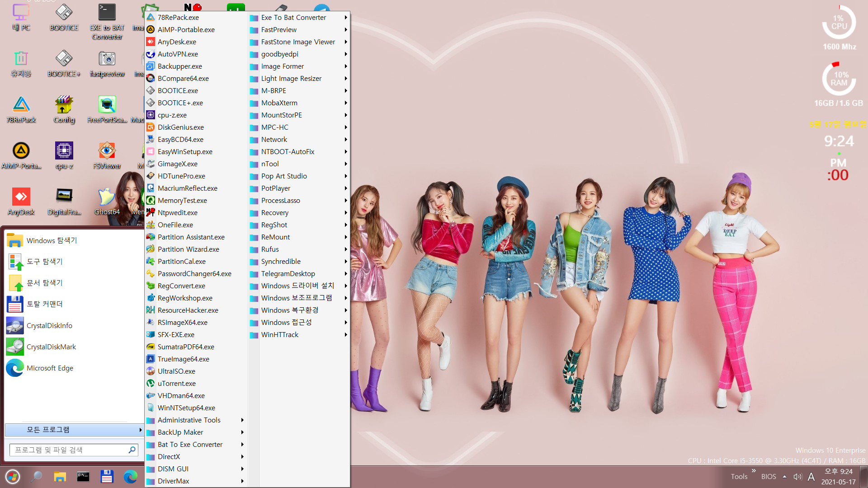This screenshot has width=868, height=488.
Task: Open the search magnifier in taskbar
Action: (x=37, y=477)
